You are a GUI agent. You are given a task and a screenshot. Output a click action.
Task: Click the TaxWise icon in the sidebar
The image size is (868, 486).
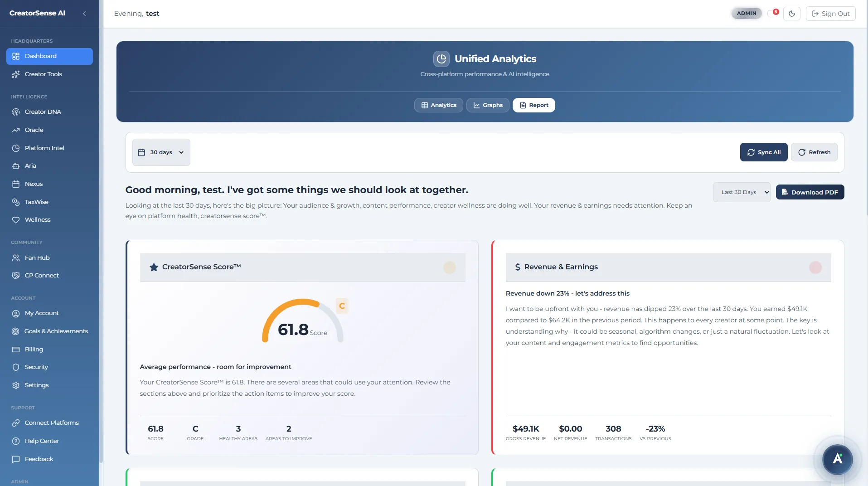coord(16,202)
